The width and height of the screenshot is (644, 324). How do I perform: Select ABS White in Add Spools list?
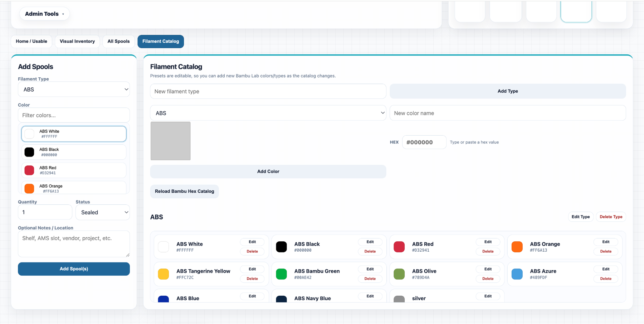[74, 134]
